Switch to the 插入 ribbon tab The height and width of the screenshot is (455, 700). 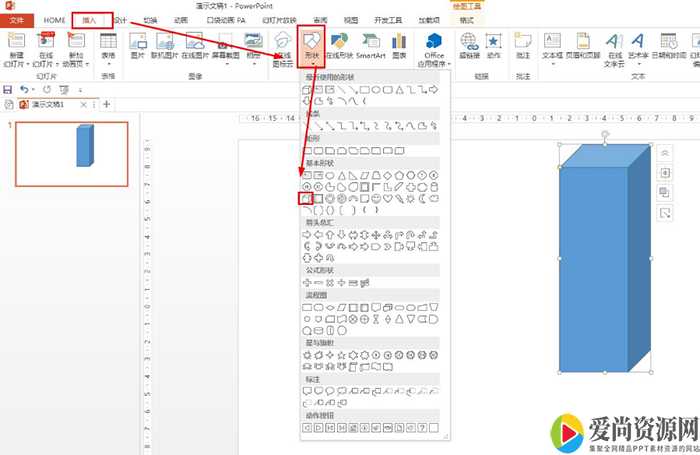(90, 20)
